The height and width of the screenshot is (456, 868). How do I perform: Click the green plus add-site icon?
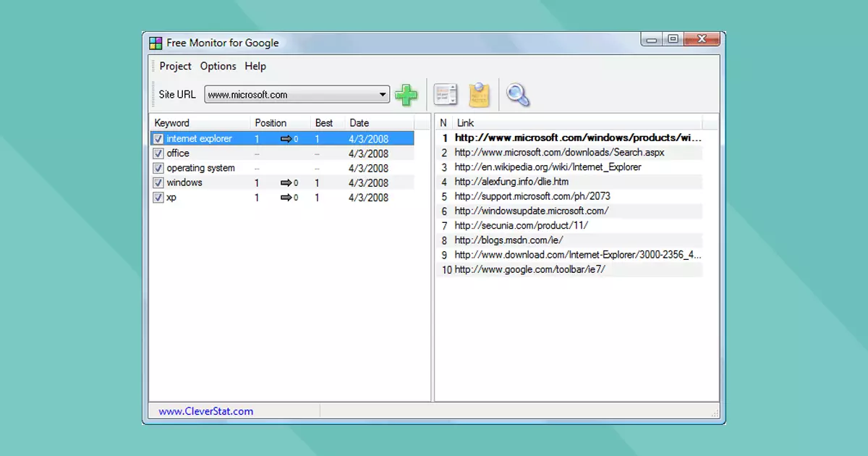407,95
